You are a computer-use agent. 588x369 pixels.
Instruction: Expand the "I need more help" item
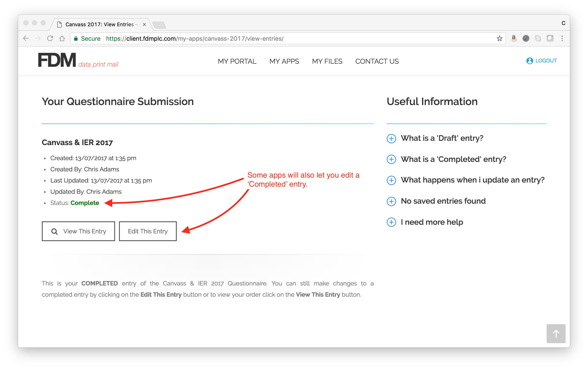[x=391, y=222]
